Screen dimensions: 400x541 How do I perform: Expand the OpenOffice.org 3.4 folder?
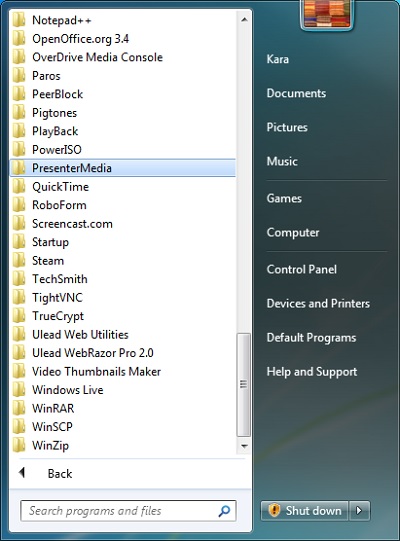point(123,39)
